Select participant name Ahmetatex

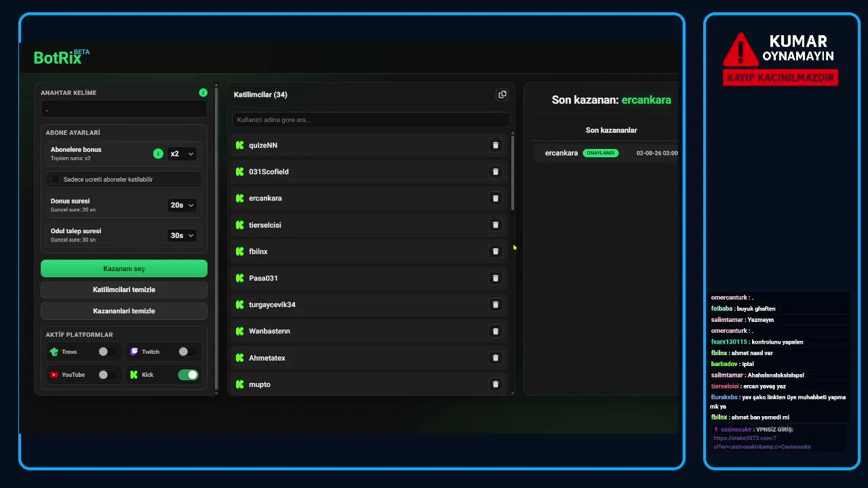(267, 358)
